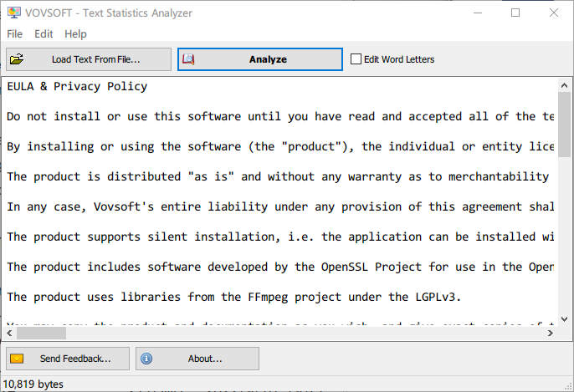
Task: Click the horizontal scrollbar left arrow
Action: pos(9,333)
